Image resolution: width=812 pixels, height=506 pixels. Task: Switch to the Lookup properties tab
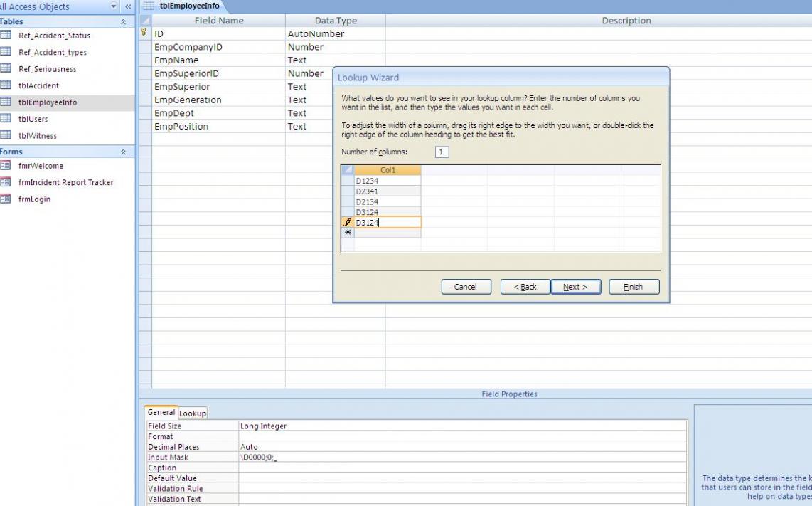click(193, 413)
